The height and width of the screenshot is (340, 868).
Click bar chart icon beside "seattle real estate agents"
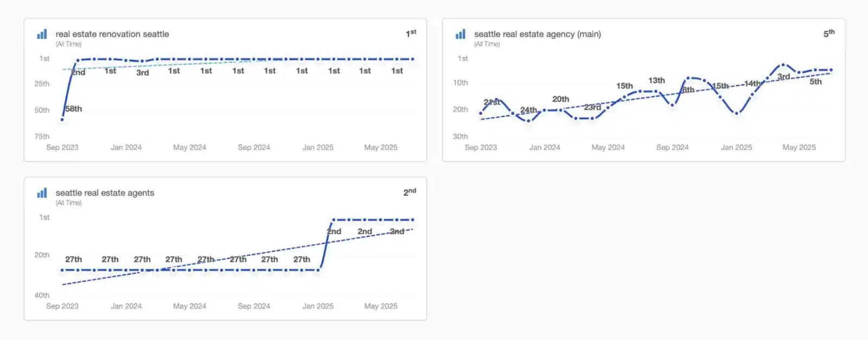coord(42,193)
